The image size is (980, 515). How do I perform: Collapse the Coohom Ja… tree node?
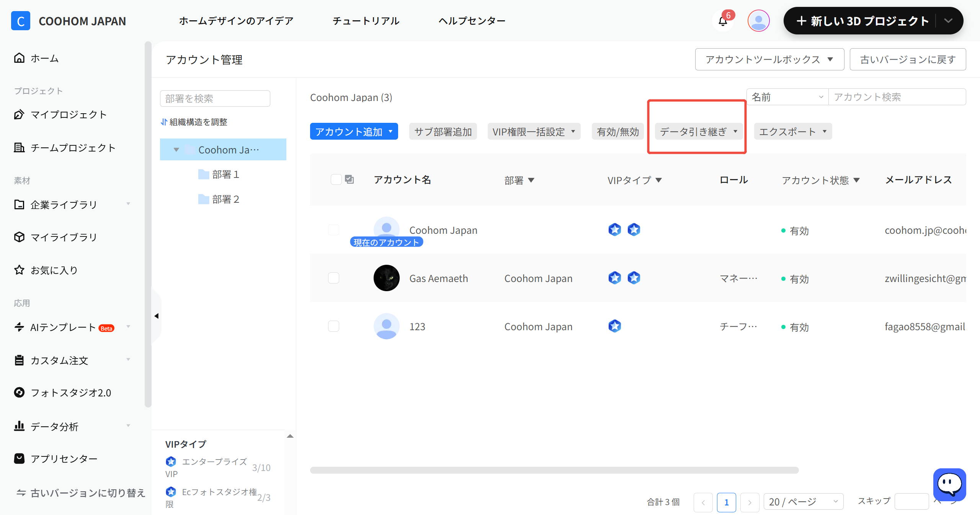[x=176, y=150]
